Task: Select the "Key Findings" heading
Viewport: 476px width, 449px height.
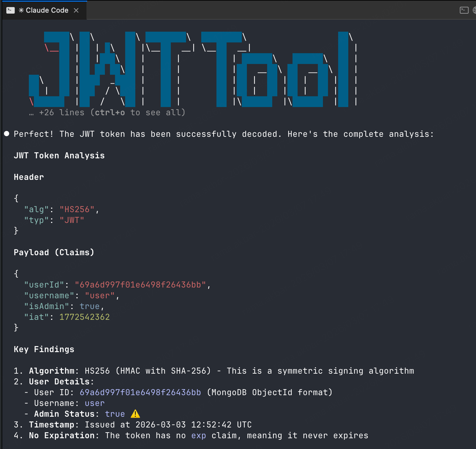Action: click(x=44, y=349)
